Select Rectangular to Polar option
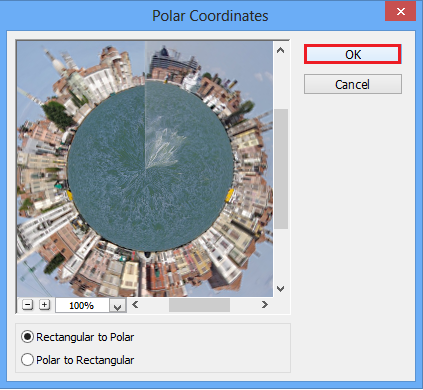The height and width of the screenshot is (390, 423). tap(77, 337)
